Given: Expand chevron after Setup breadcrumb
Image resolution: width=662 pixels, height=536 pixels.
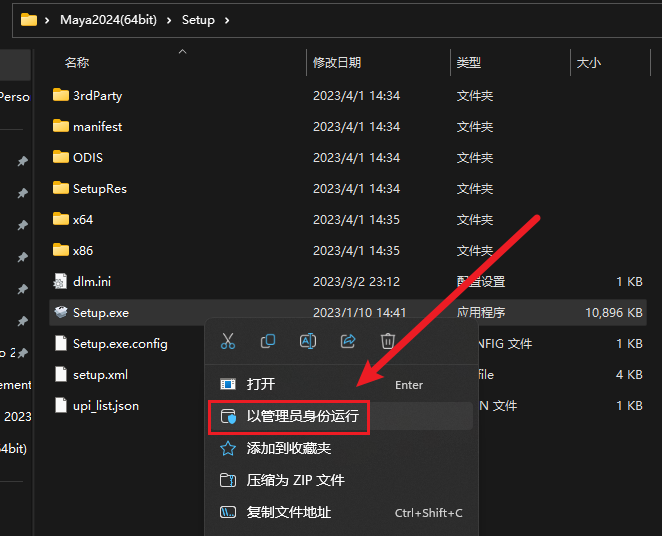Looking at the screenshot, I should point(227,20).
